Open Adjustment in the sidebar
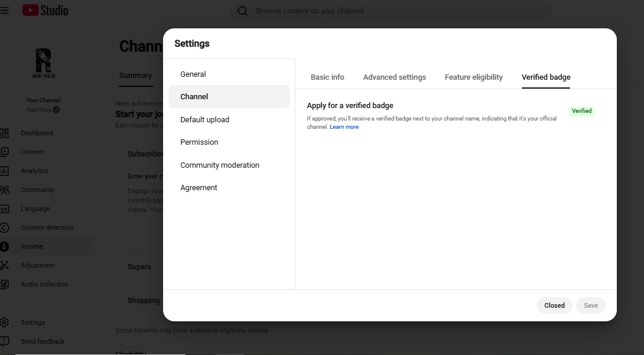Viewport: 644px width, 355px height. (x=38, y=265)
